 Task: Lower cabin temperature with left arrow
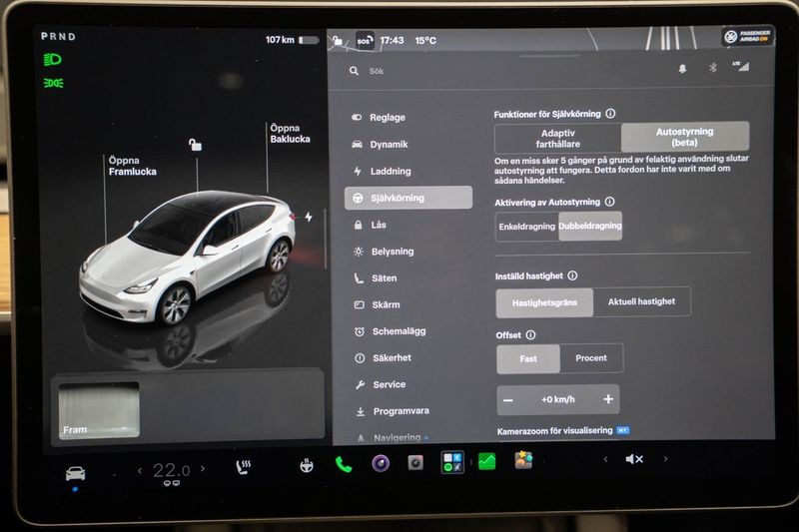tap(140, 471)
